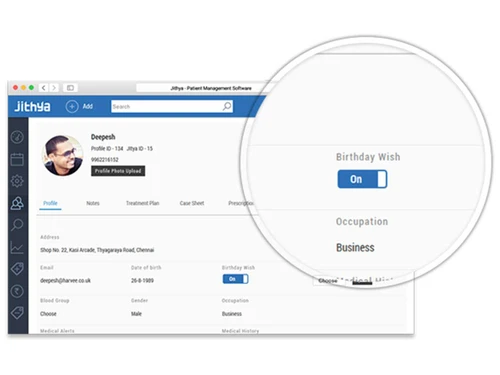Click Deepesh's profile photo

click(x=62, y=155)
